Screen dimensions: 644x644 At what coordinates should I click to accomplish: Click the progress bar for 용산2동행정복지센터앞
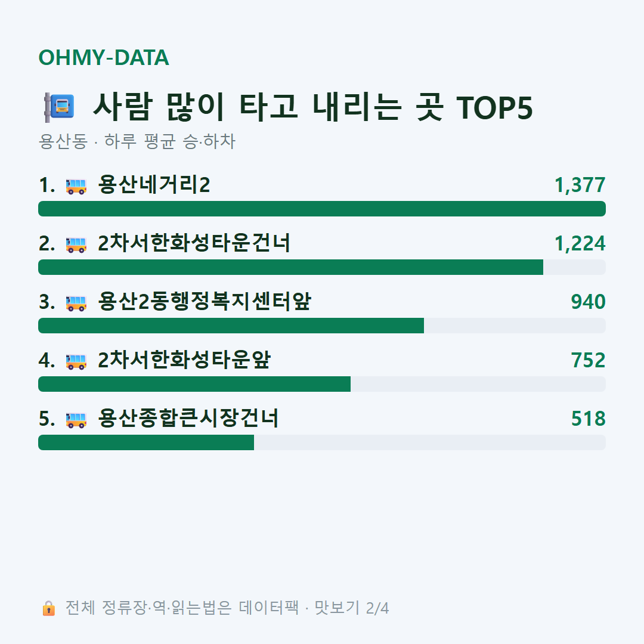tap(322, 326)
